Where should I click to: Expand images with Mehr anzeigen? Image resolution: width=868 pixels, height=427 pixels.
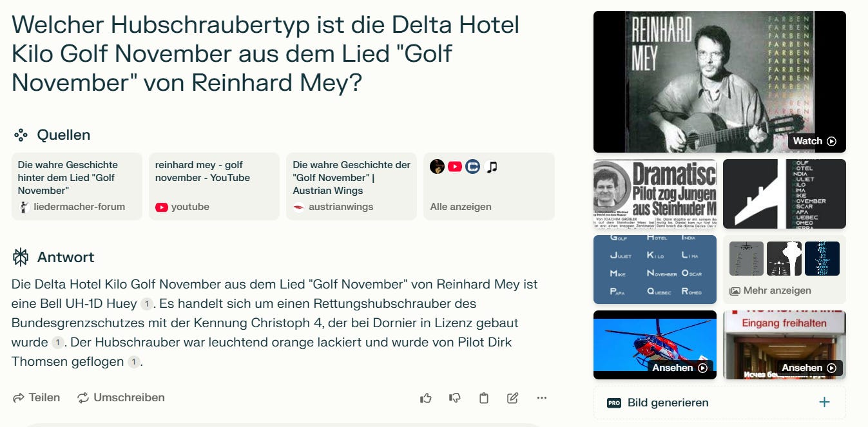[784, 269]
